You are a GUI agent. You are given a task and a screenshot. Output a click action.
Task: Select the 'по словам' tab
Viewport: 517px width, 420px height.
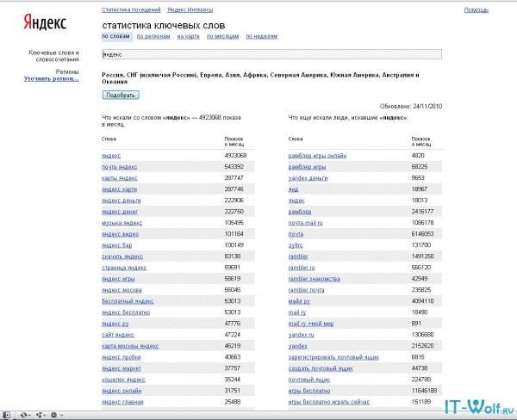tap(115, 36)
